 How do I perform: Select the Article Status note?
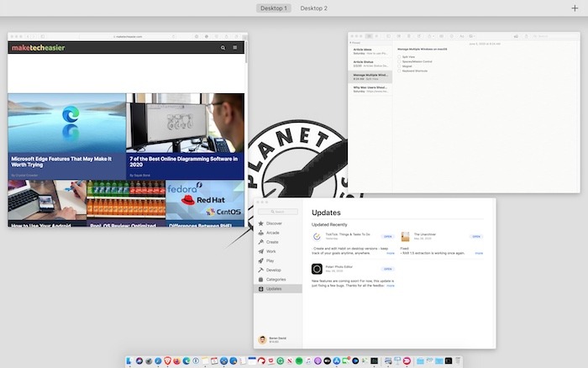[370, 64]
